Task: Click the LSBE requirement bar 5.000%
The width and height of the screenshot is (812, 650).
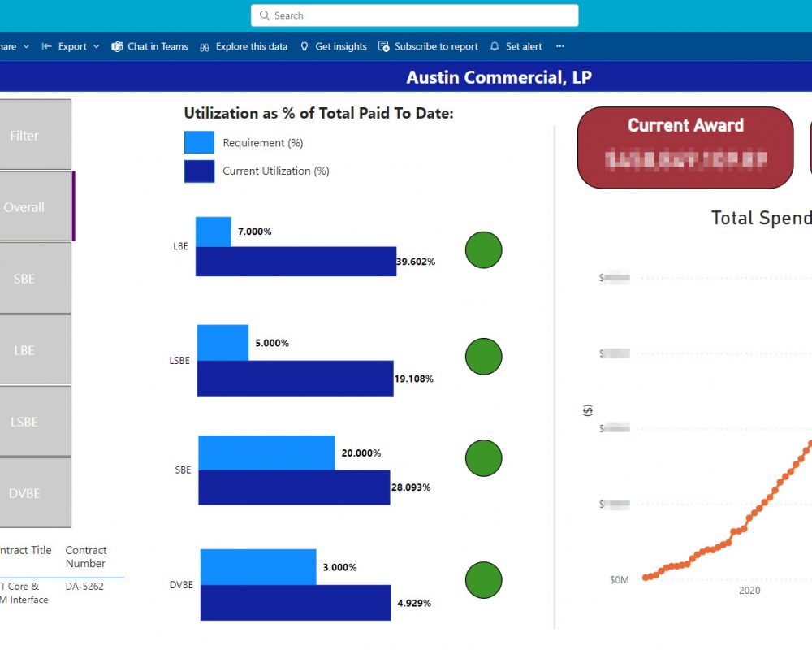Action: 222,343
